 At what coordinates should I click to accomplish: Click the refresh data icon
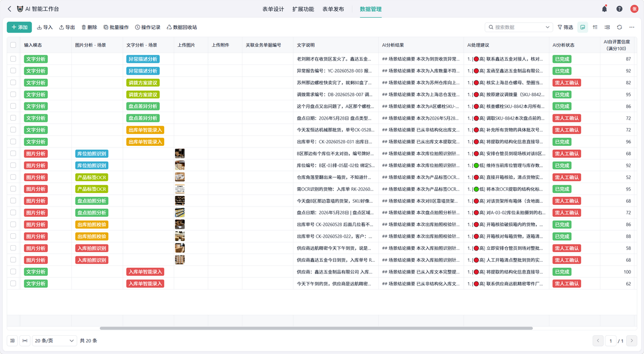[x=619, y=27]
